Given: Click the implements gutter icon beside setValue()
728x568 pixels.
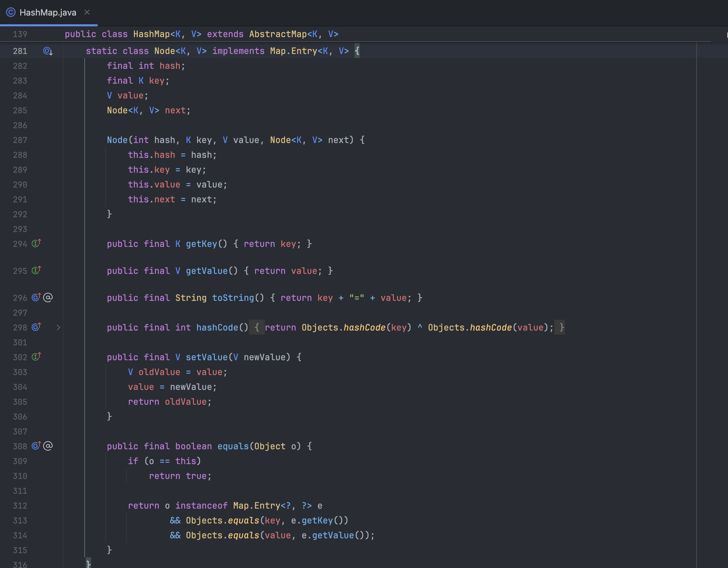Looking at the screenshot, I should click(36, 357).
